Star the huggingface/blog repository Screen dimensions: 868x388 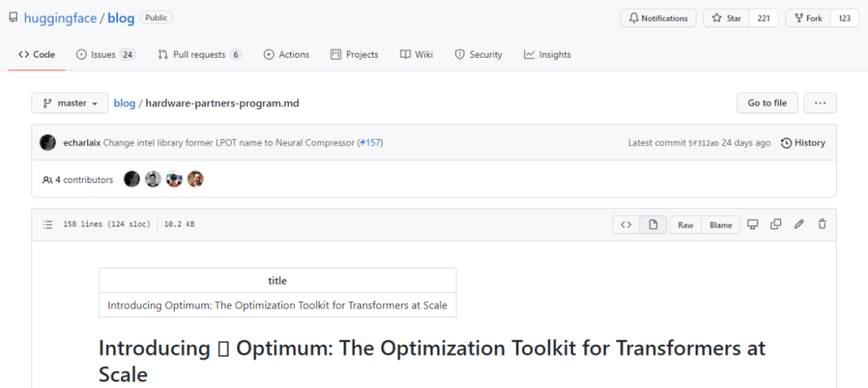click(727, 18)
